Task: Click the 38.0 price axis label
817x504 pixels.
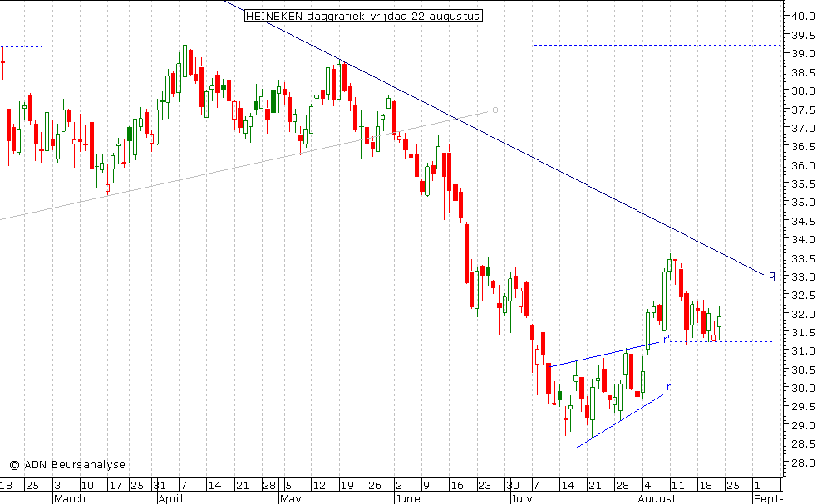Action: pos(803,91)
